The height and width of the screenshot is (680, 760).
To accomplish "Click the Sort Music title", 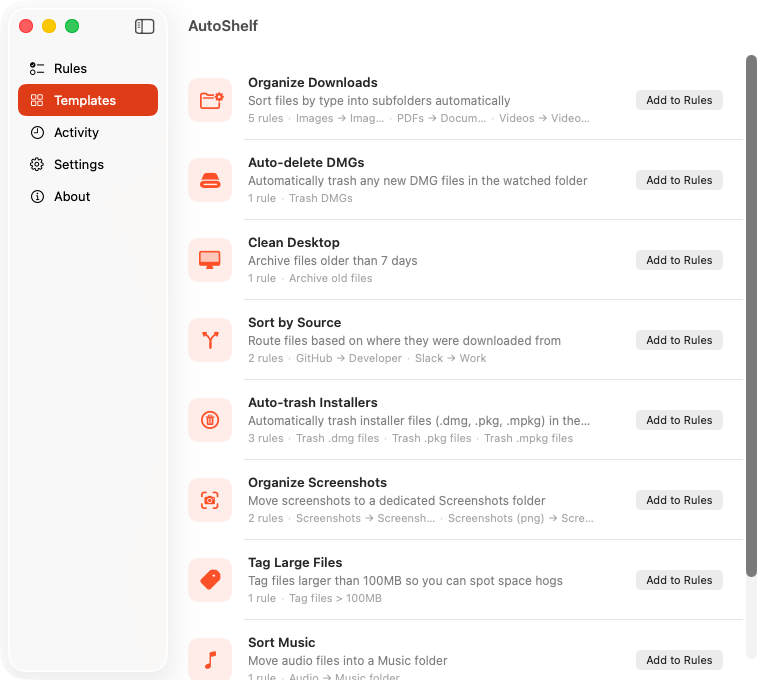I will coord(282,642).
